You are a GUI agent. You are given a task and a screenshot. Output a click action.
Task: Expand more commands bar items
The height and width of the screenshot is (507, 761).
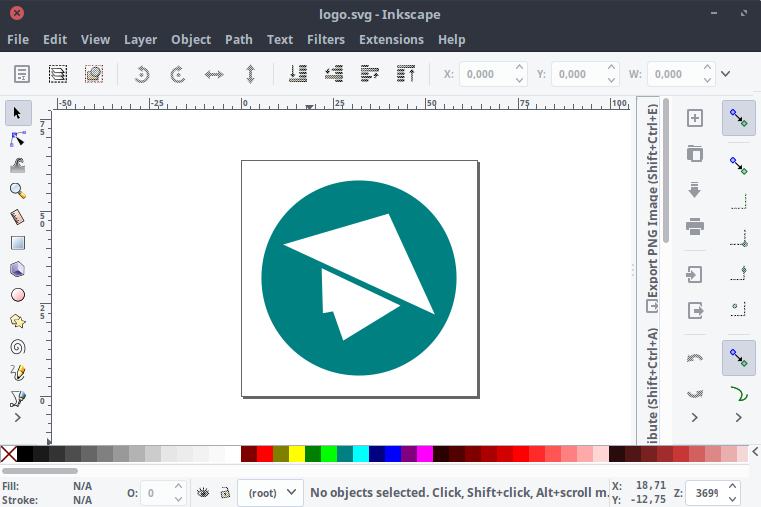(x=695, y=418)
